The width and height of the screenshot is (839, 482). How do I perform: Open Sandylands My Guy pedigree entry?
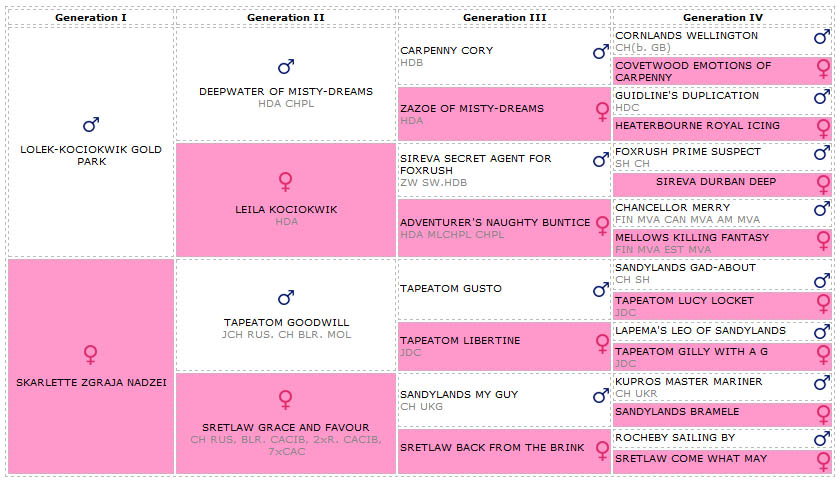[447, 395]
